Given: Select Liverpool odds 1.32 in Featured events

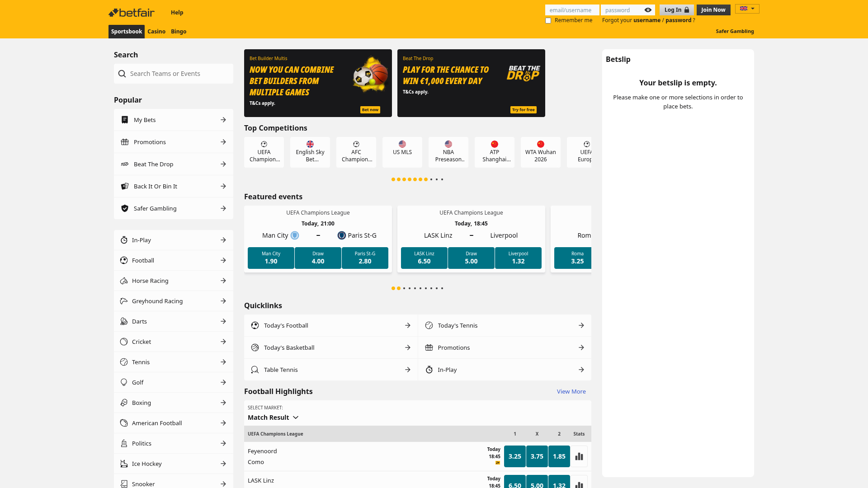Looking at the screenshot, I should pos(518,258).
